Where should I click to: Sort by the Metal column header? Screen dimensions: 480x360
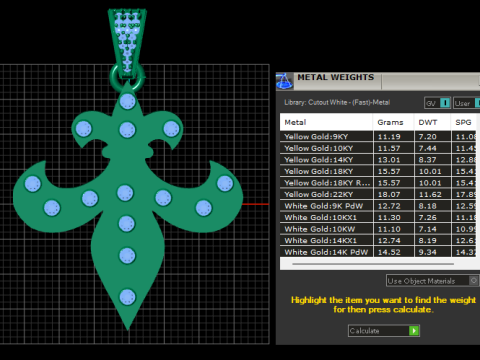click(x=326, y=122)
